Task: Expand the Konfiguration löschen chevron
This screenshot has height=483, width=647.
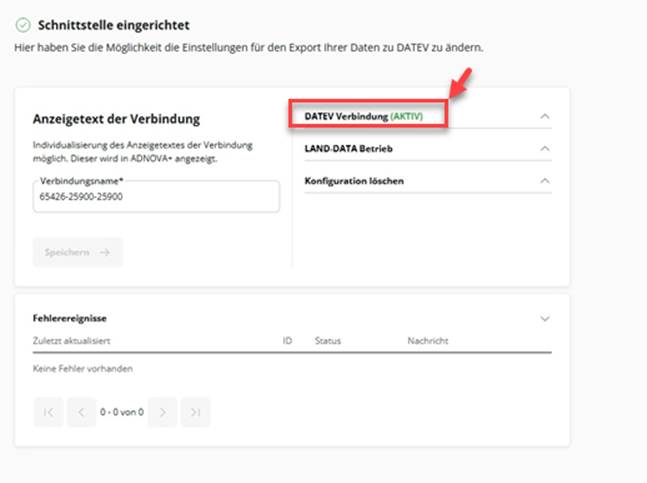Action: point(545,181)
